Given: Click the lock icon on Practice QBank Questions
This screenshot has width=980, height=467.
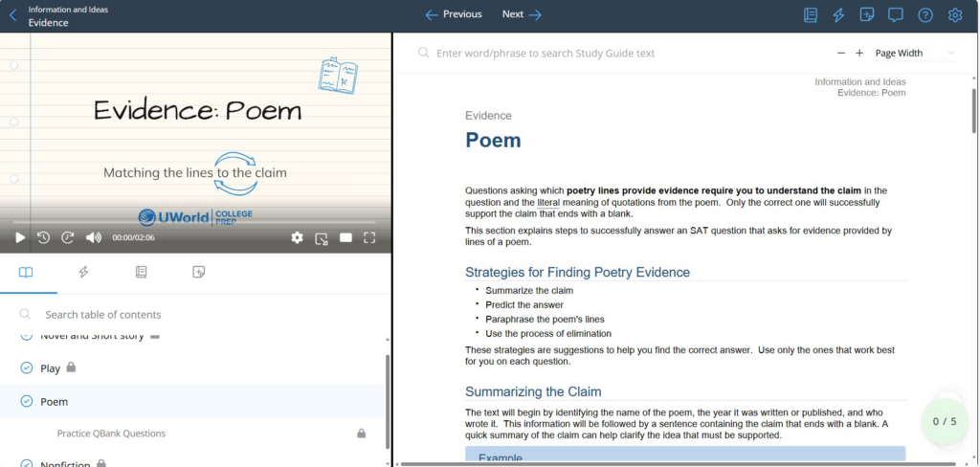Looking at the screenshot, I should (x=361, y=433).
